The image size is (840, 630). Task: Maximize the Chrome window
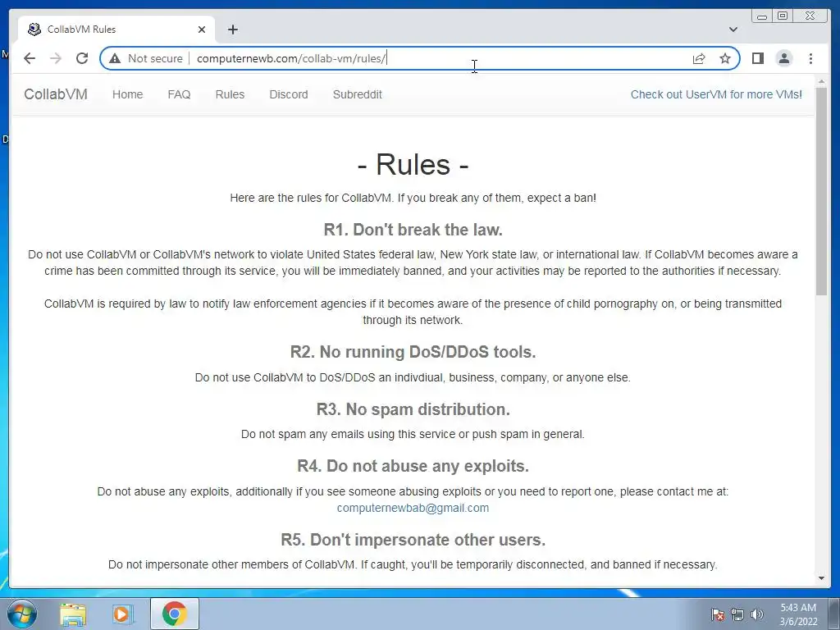[x=782, y=16]
